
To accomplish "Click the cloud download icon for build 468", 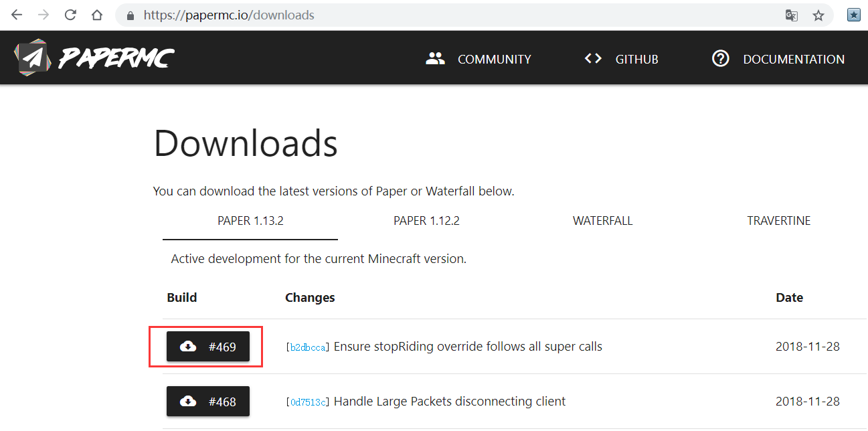I will pyautogui.click(x=189, y=401).
